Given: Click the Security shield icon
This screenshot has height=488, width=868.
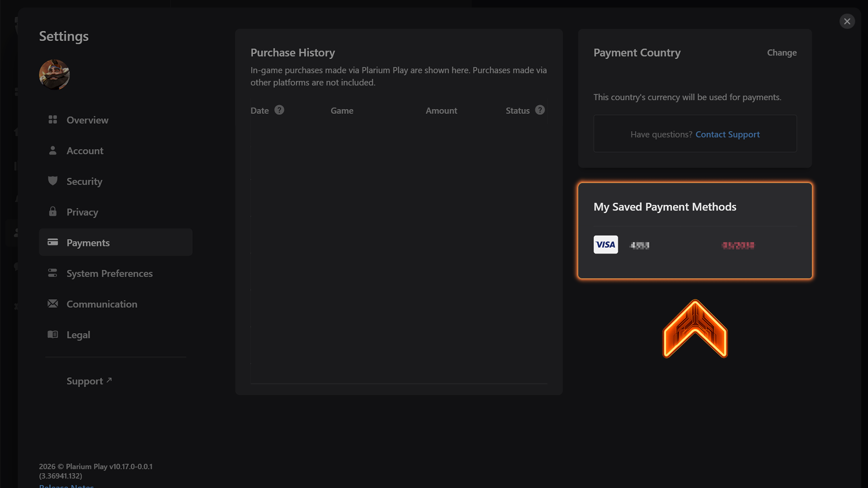Looking at the screenshot, I should [x=53, y=181].
